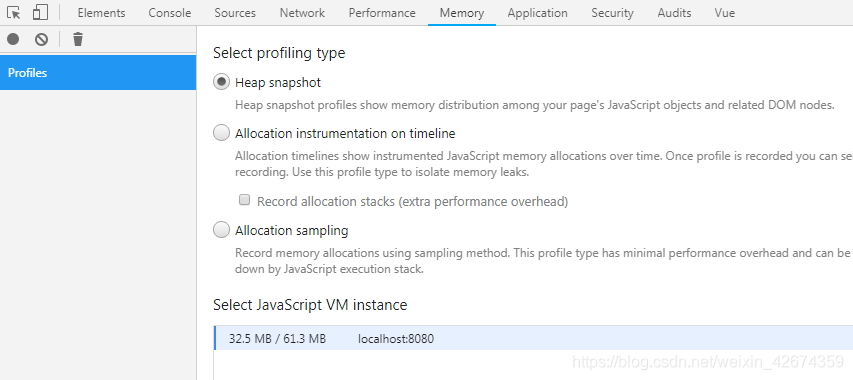853x380 pixels.
Task: Open the Application tab
Action: pos(537,13)
